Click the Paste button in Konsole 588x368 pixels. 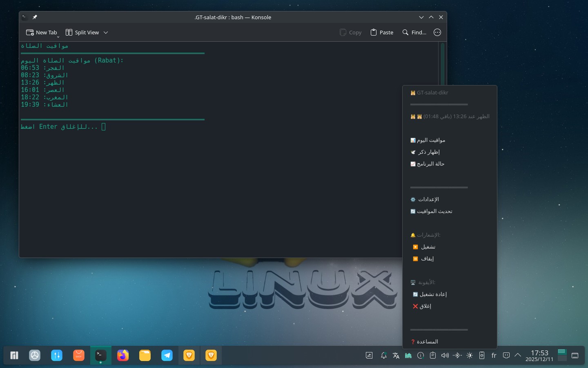pos(382,33)
